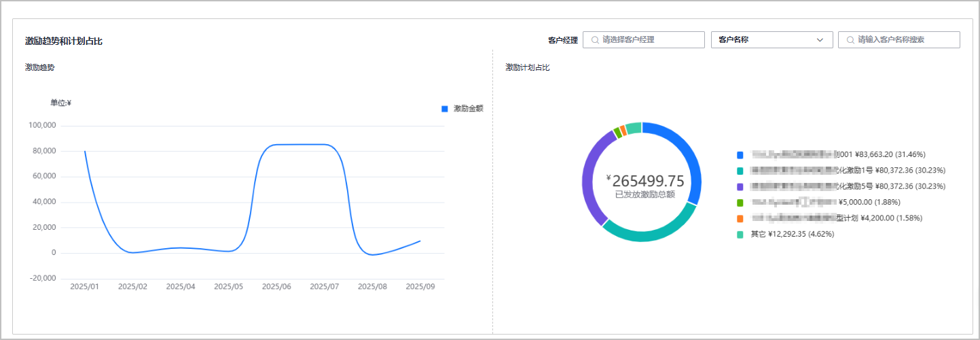The image size is (980, 340).
Task: Toggle the 激励金额 legend blue square
Action: click(445, 109)
